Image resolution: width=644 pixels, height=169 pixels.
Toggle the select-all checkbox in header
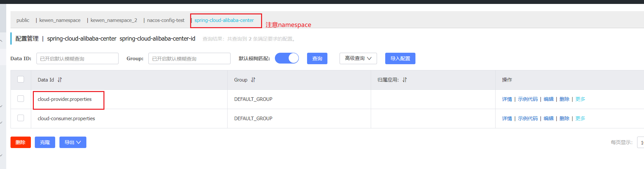(x=21, y=79)
